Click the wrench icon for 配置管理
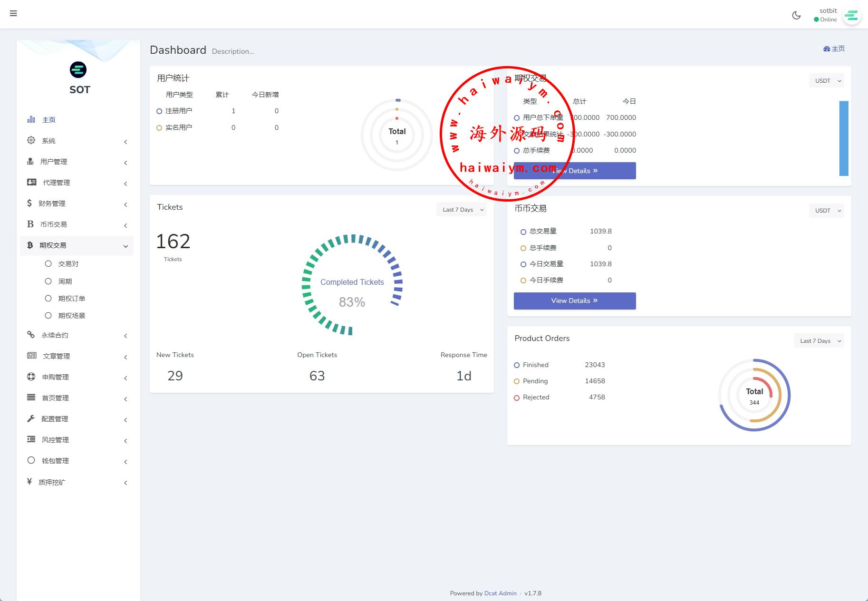Viewport: 868px width, 601px height. click(x=31, y=418)
